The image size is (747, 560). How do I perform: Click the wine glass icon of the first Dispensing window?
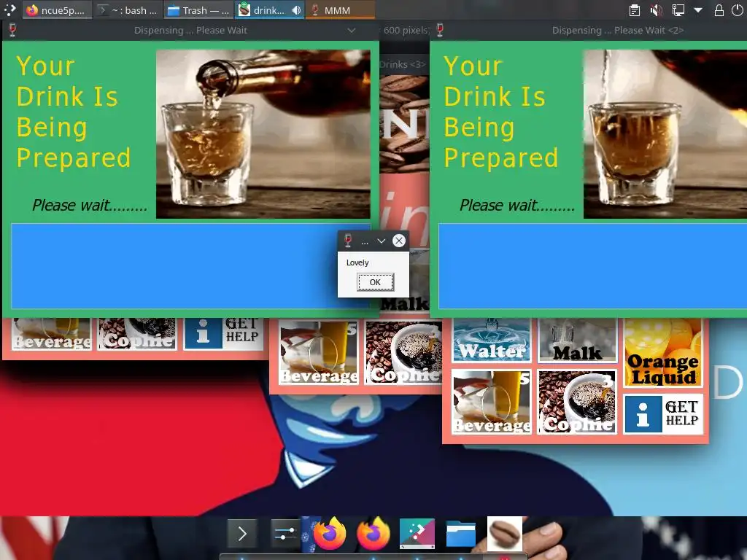pos(12,30)
